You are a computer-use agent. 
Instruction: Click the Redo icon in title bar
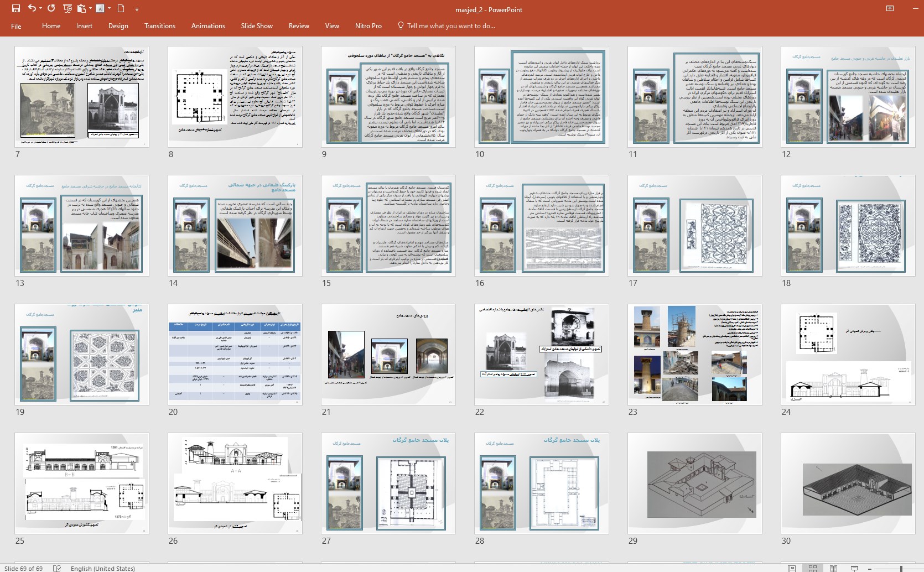51,8
